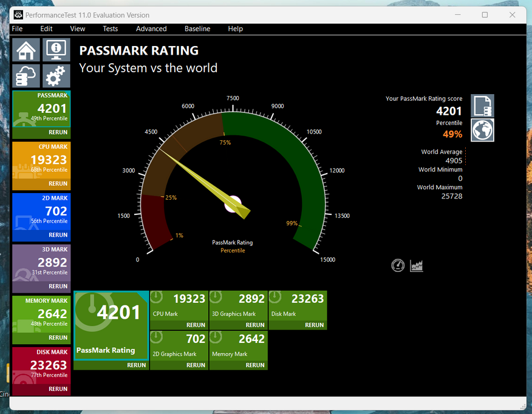532x414 pixels.
Task: Select the Disk Mark 23263 sidebar tile
Action: pos(41,365)
